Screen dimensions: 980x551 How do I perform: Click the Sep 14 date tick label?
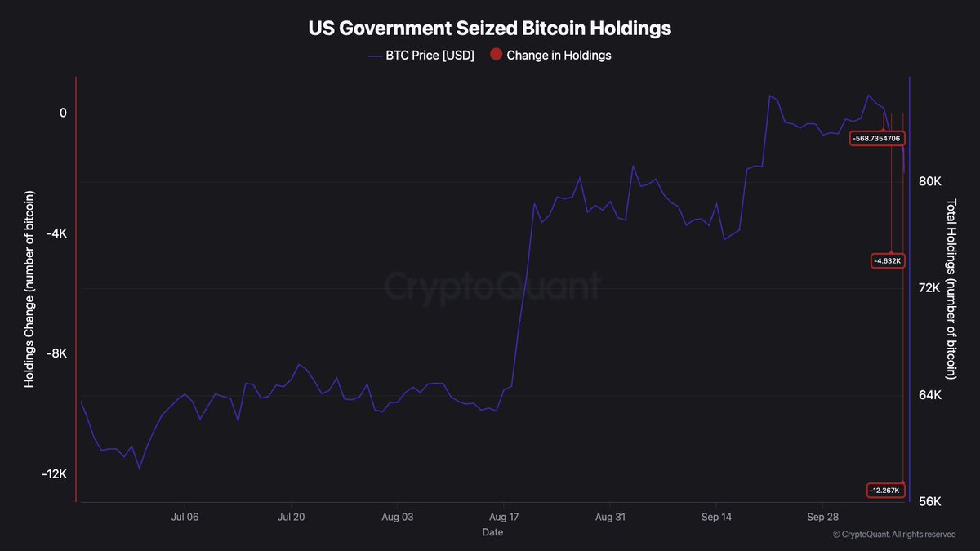tap(716, 517)
